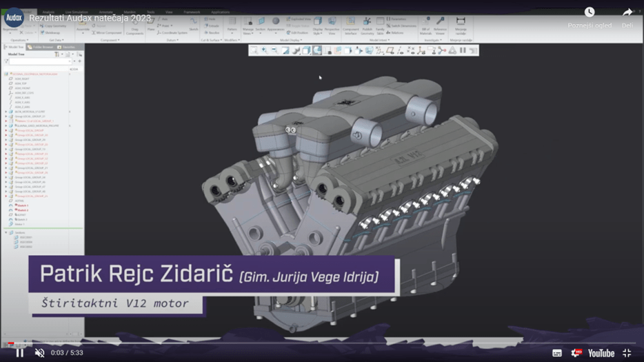Image resolution: width=644 pixels, height=362 pixels.
Task: Select the Perspective View icon
Action: (x=332, y=26)
